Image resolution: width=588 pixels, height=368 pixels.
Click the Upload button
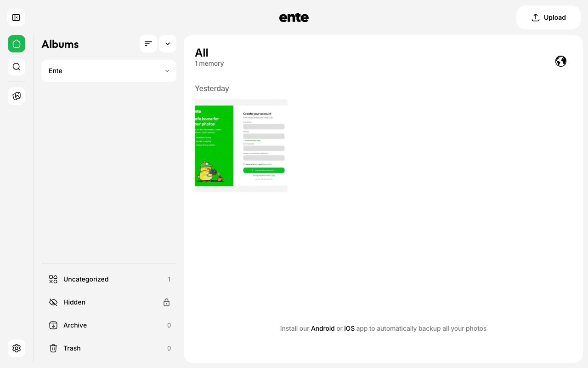(548, 17)
